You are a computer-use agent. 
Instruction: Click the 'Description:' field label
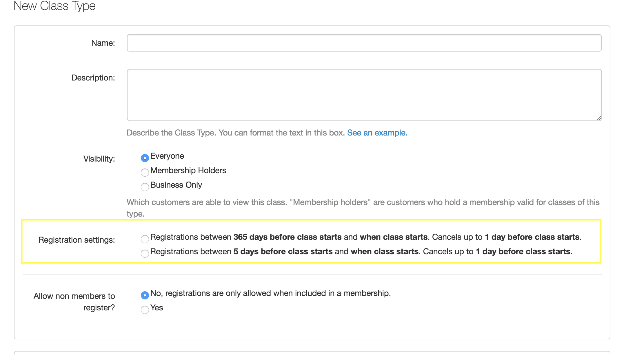pyautogui.click(x=93, y=78)
